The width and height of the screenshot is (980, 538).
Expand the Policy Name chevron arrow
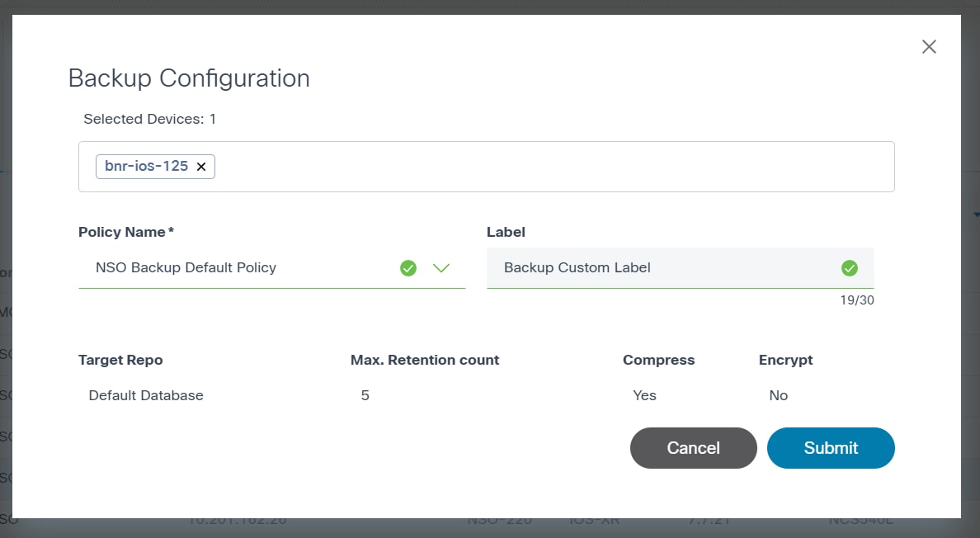(x=441, y=268)
